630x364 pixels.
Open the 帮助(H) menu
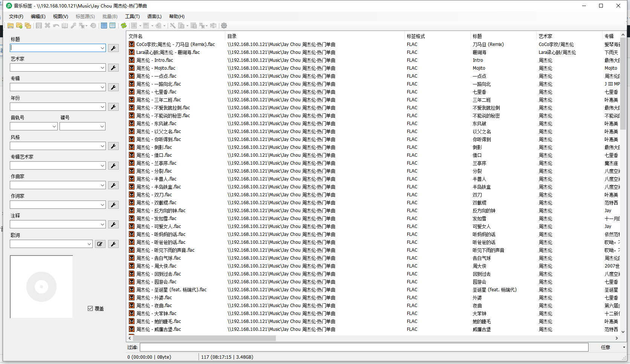(x=177, y=16)
